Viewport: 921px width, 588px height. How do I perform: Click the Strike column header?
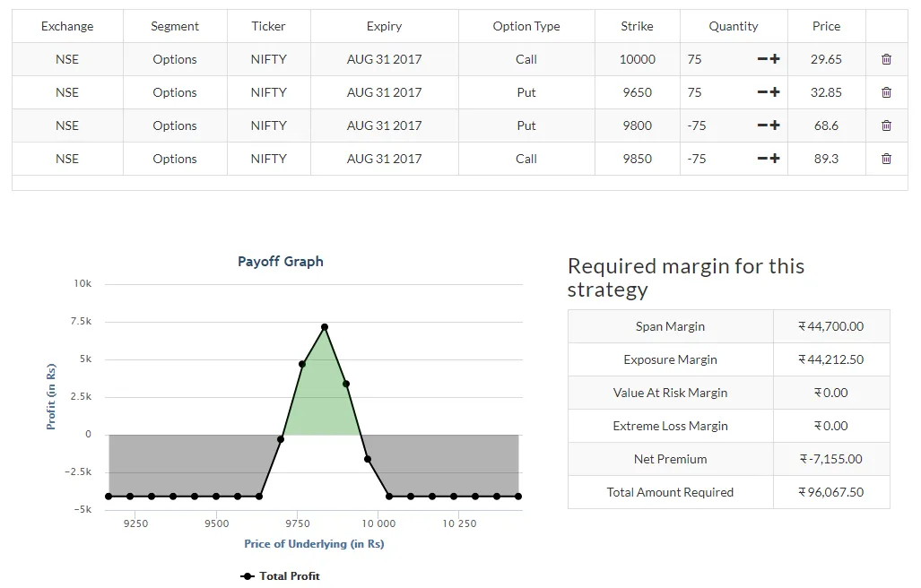pyautogui.click(x=637, y=26)
